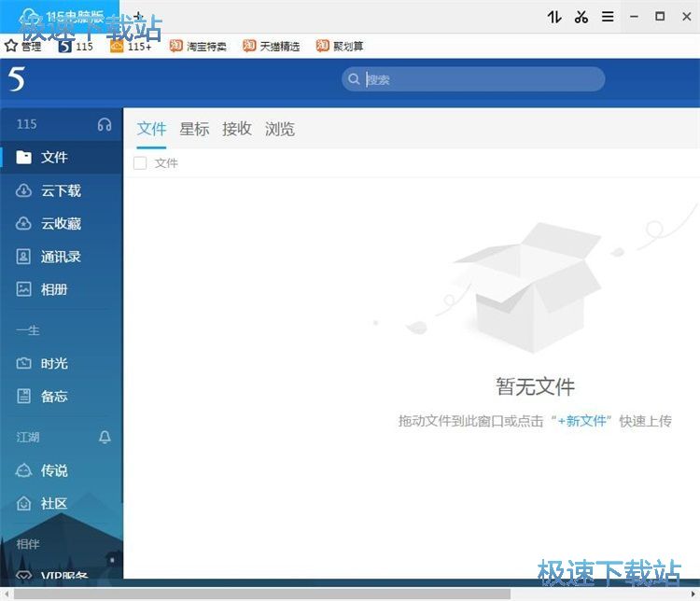Viewport: 700px width, 601px height.
Task: Open the hamburger main menu
Action: tap(608, 17)
